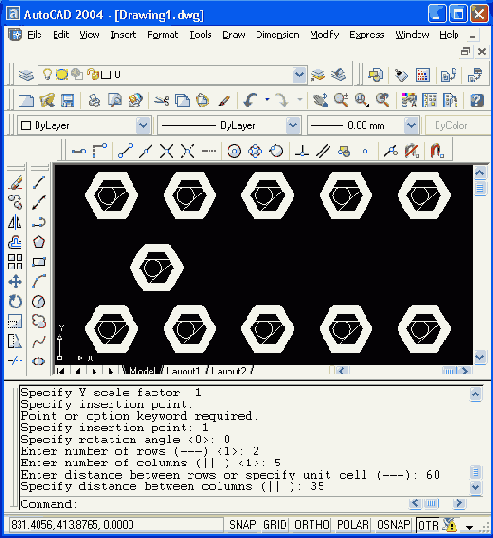Viewport: 493px width, 538px height.
Task: Click the Help question mark icon
Action: click(477, 101)
